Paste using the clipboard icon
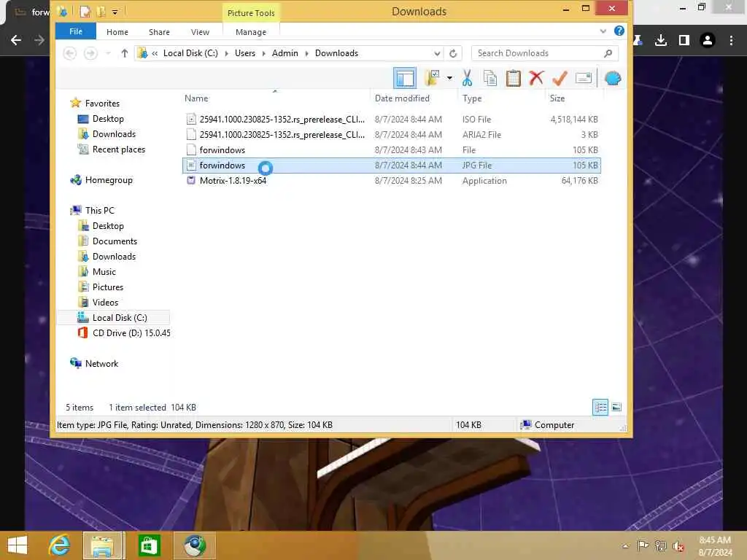 [x=513, y=78]
